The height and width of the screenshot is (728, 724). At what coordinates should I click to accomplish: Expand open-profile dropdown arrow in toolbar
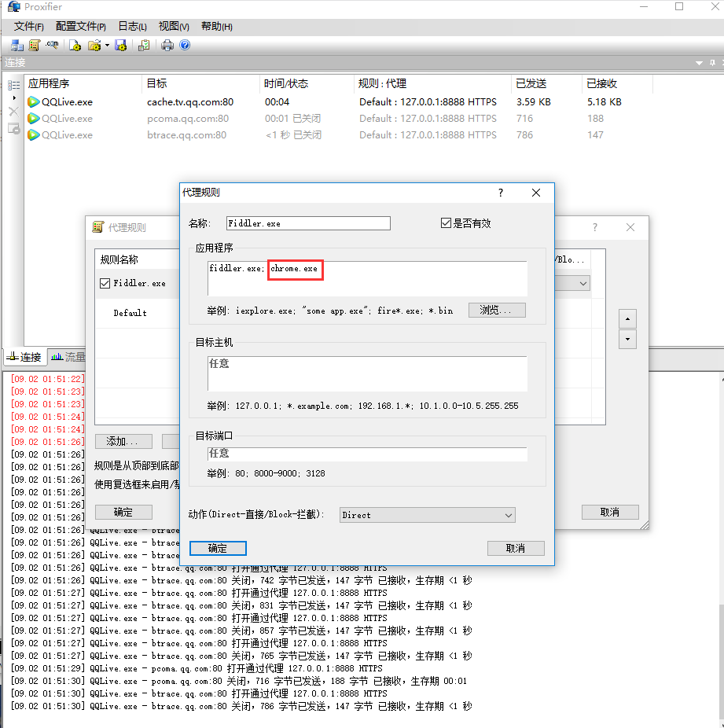click(x=107, y=45)
